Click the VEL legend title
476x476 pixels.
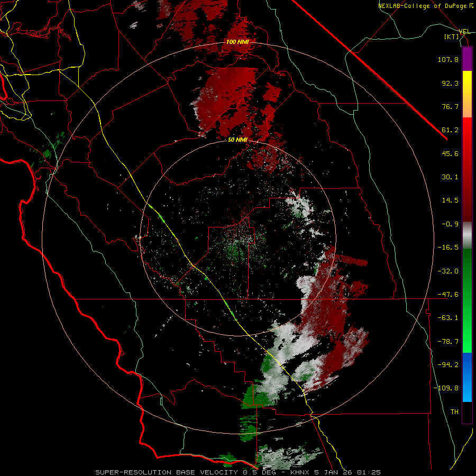click(464, 32)
